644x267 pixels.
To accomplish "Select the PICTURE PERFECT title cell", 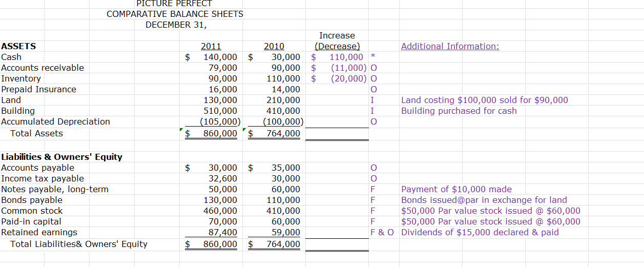I will pyautogui.click(x=174, y=3).
